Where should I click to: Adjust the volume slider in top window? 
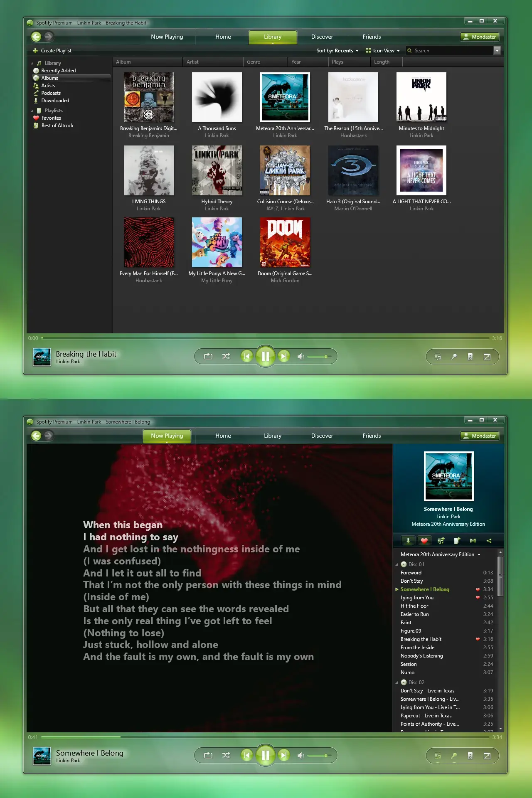click(x=319, y=357)
